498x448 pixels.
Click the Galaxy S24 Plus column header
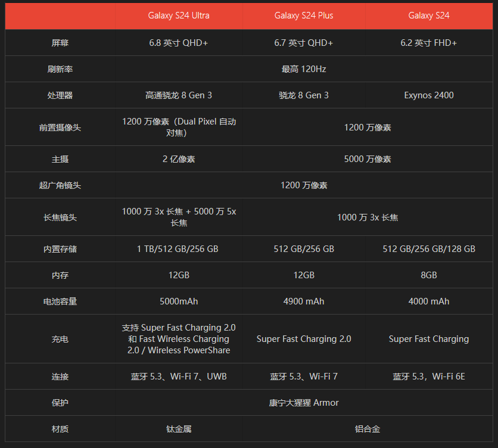pos(304,15)
